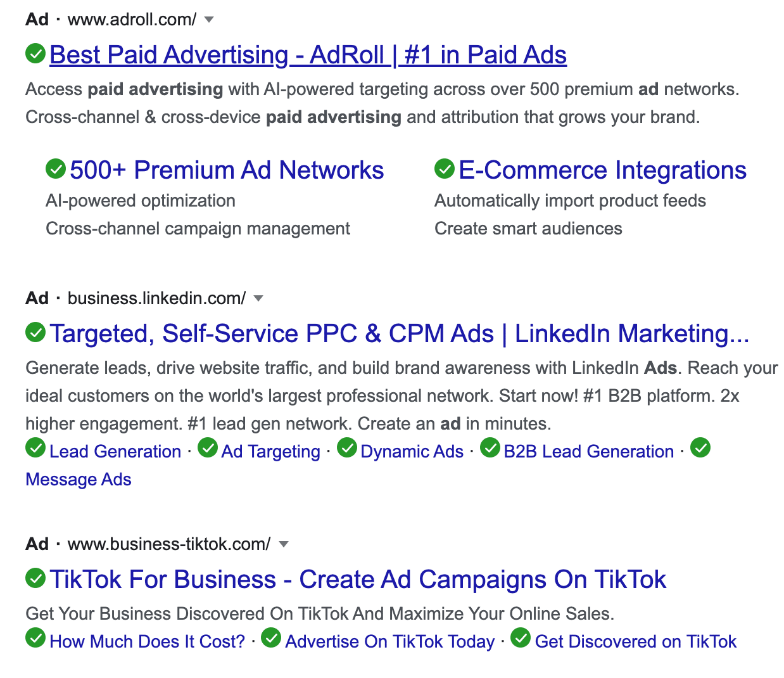Click checkmark icon before Dynamic Ads
784x678 pixels.
pyautogui.click(x=347, y=448)
